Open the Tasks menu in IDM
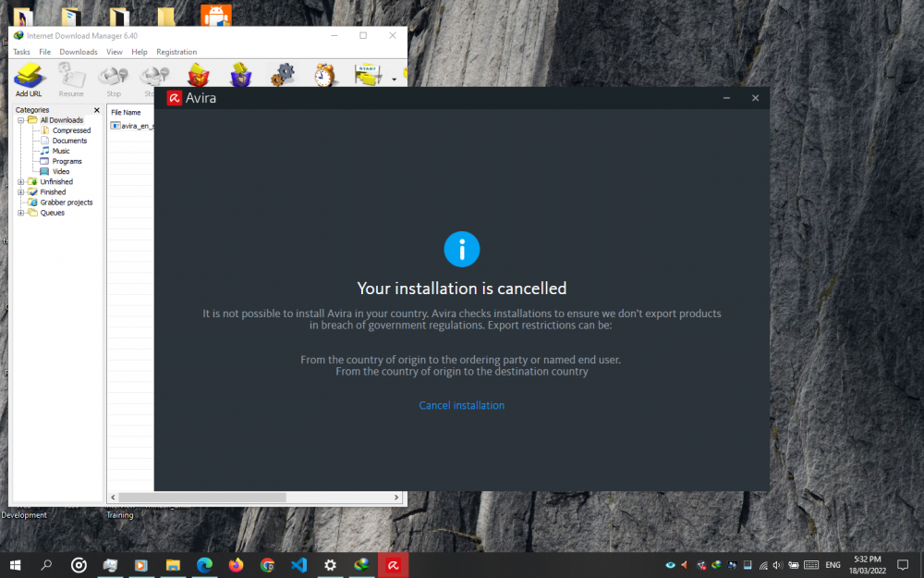This screenshot has height=578, width=924. (x=22, y=52)
